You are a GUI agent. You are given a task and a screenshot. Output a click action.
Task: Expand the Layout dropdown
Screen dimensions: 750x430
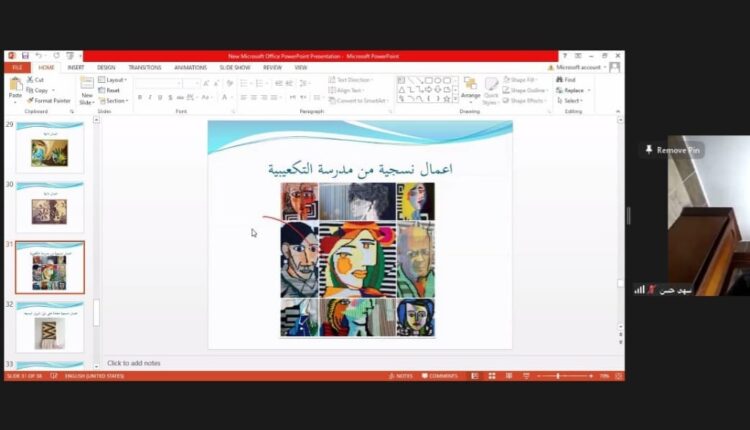pos(115,80)
